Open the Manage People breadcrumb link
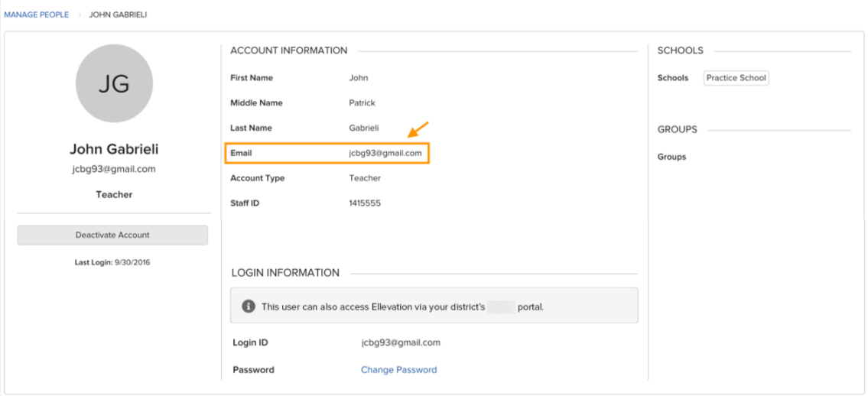Screen dimensions: 868x396 pyautogui.click(x=37, y=15)
